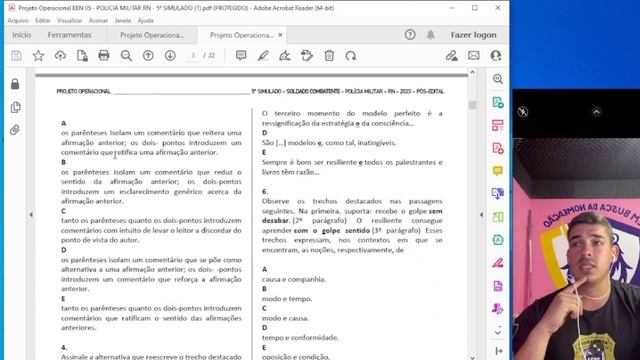This screenshot has height=360, width=640.
Task: Click answer option 'modo e tempo.'
Action: click(287, 299)
